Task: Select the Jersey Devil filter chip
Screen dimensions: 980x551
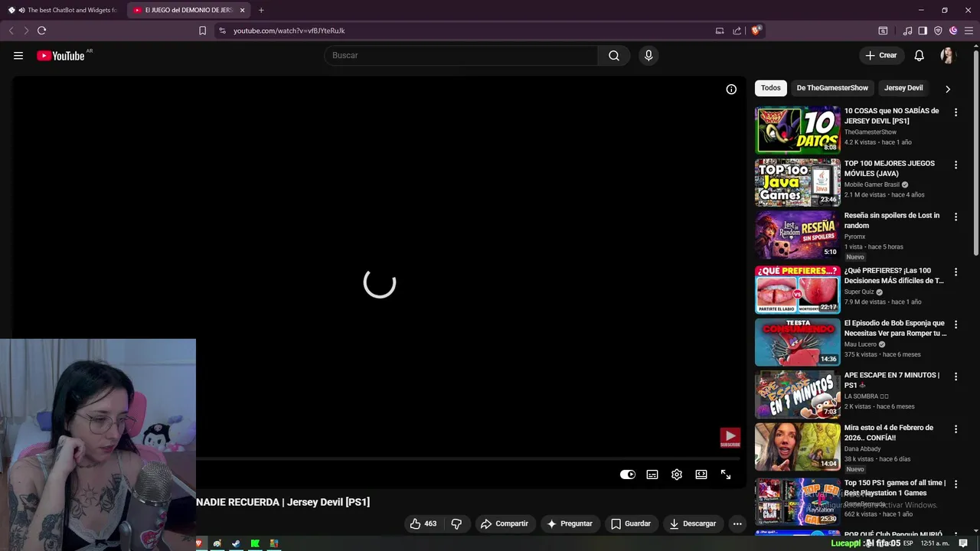Action: click(903, 88)
